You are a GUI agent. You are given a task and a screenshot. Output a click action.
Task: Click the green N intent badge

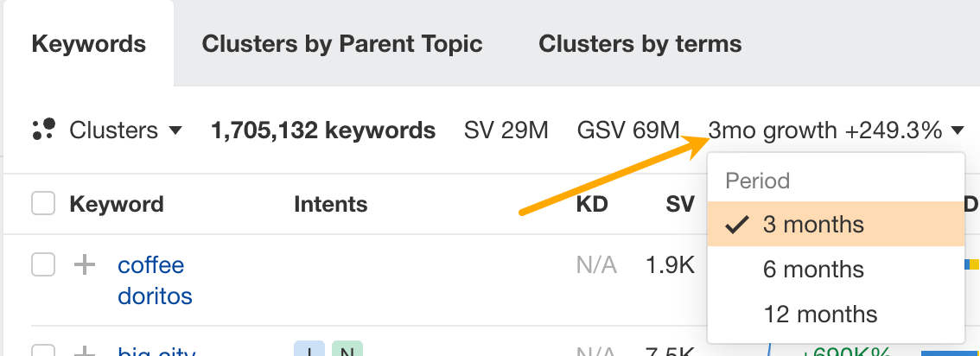click(x=347, y=350)
